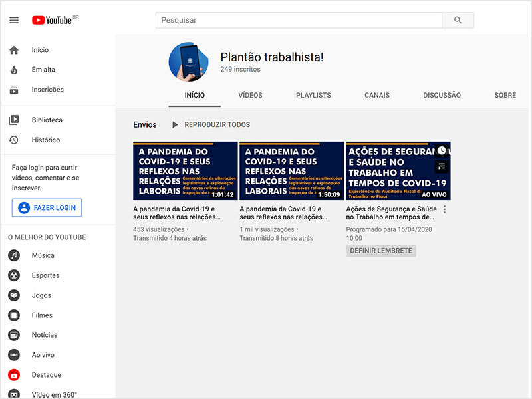Click the Filmes sidebar label

(x=42, y=315)
